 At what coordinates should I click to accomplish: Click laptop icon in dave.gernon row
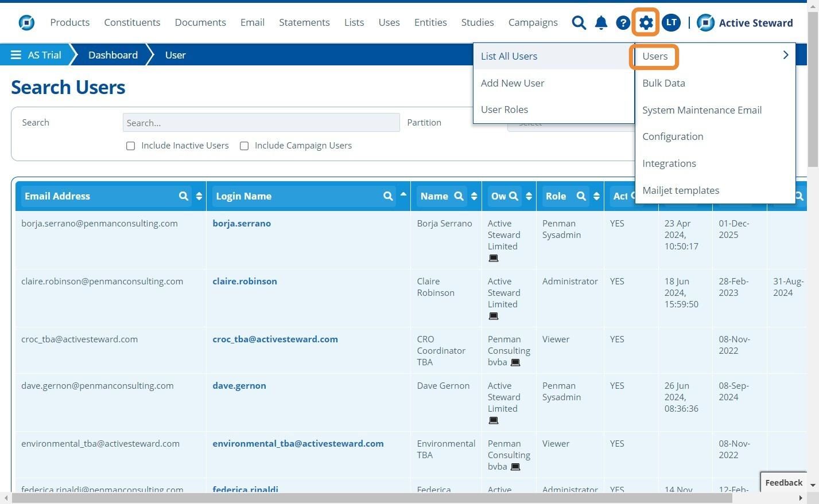[x=494, y=420]
